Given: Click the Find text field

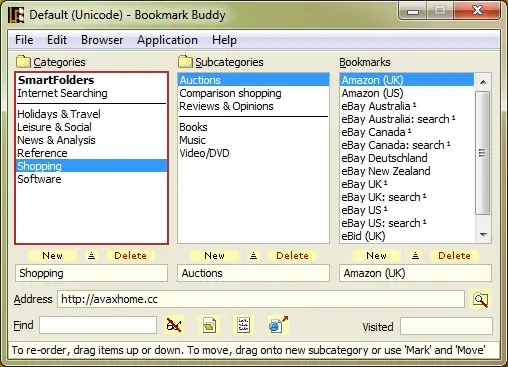Looking at the screenshot, I should pos(98,325).
